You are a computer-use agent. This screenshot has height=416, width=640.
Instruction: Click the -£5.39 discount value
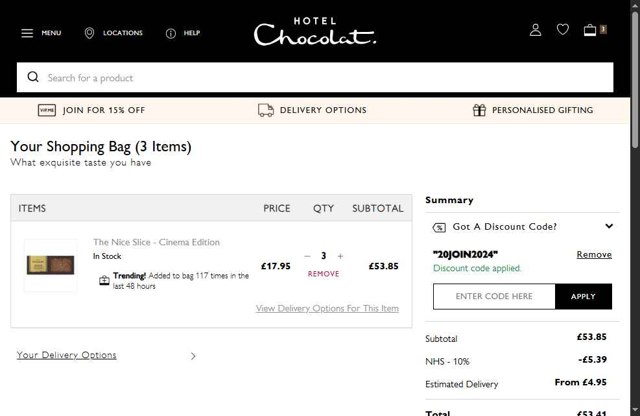pos(592,360)
